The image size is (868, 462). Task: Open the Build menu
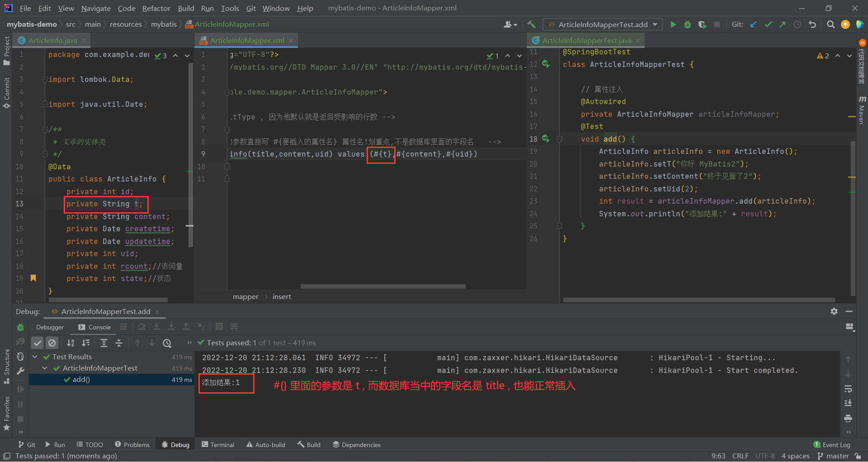pyautogui.click(x=186, y=8)
